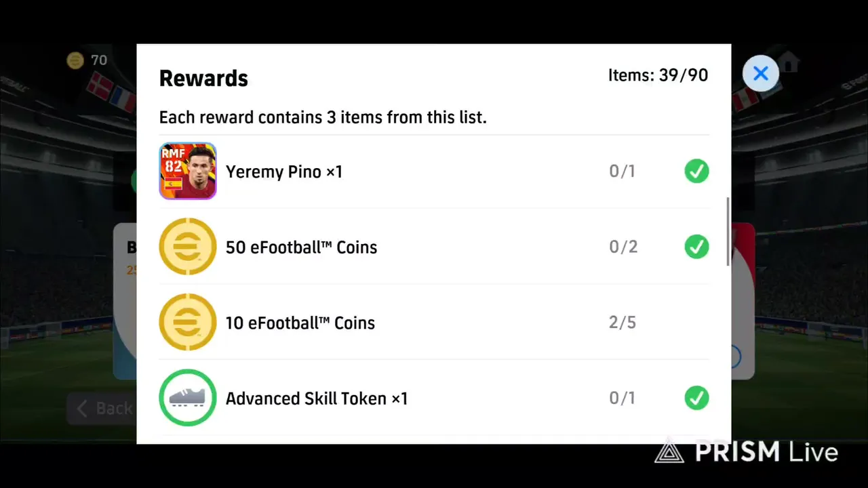Click the PRISM Live triangle logo
Viewport: 868px width, 488px height.
pyautogui.click(x=669, y=451)
